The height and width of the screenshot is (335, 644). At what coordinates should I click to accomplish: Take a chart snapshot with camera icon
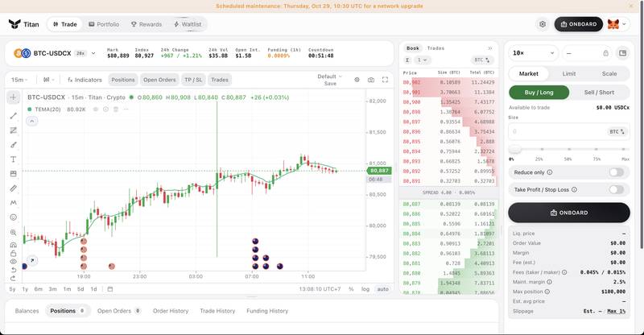(371, 80)
